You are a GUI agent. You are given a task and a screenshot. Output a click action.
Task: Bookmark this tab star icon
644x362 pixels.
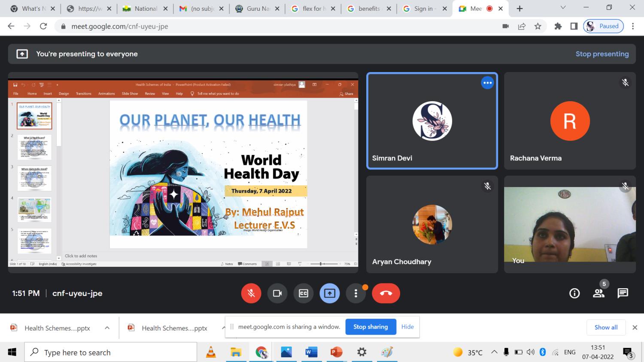(538, 26)
